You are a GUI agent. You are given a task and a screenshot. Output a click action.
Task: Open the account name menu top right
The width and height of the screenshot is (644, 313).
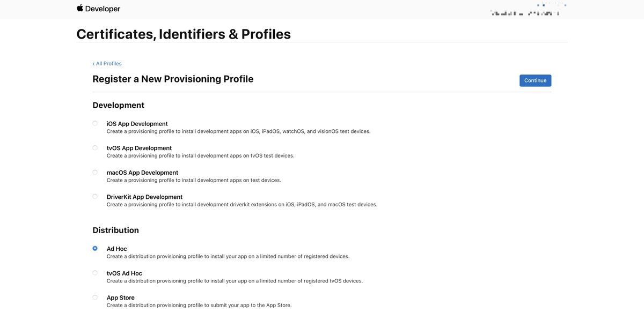[x=525, y=13]
